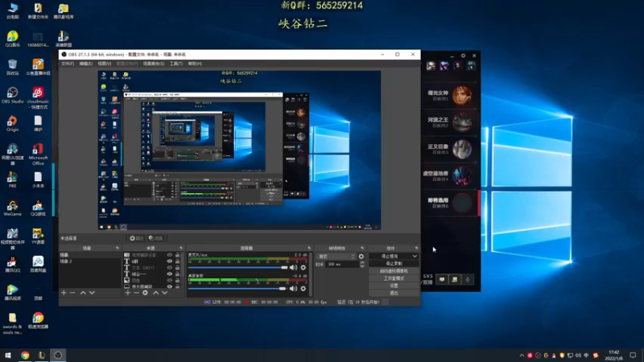Click the 设置 settings button
This screenshot has width=644, height=362.
click(x=394, y=286)
